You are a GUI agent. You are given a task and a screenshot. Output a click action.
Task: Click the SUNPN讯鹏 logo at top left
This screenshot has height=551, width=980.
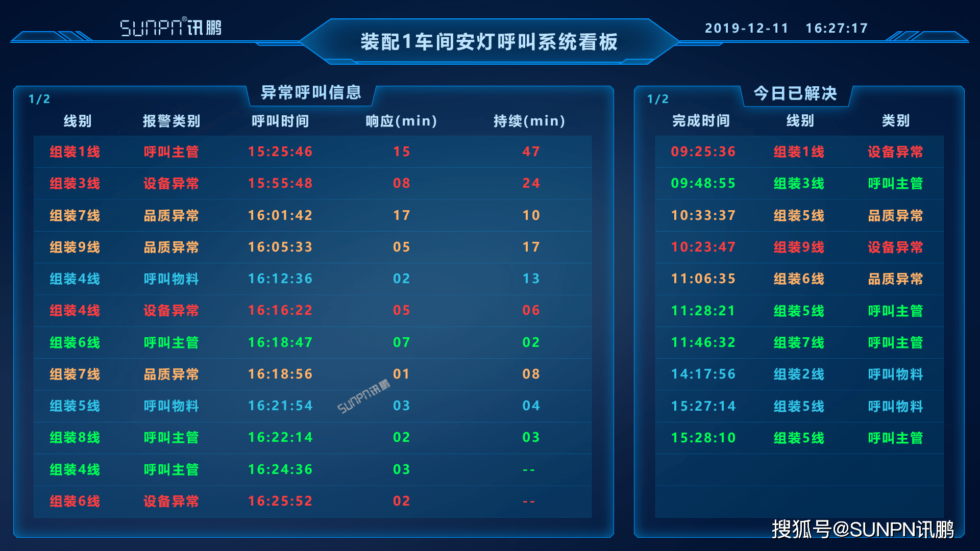click(x=171, y=27)
